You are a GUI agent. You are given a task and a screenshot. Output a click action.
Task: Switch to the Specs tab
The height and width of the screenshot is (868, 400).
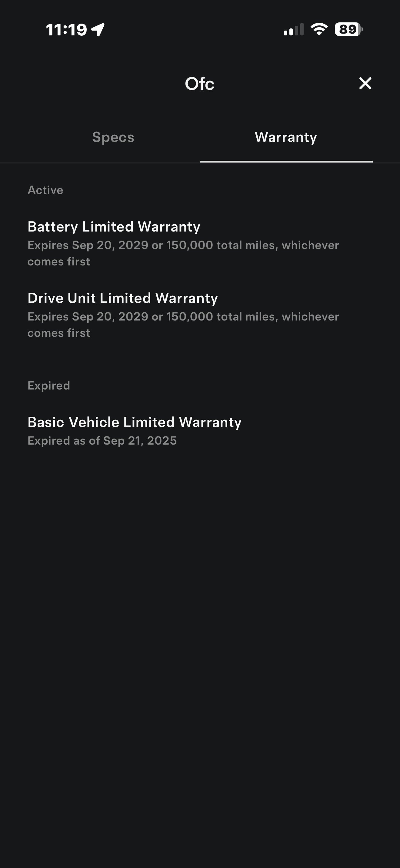click(x=113, y=137)
